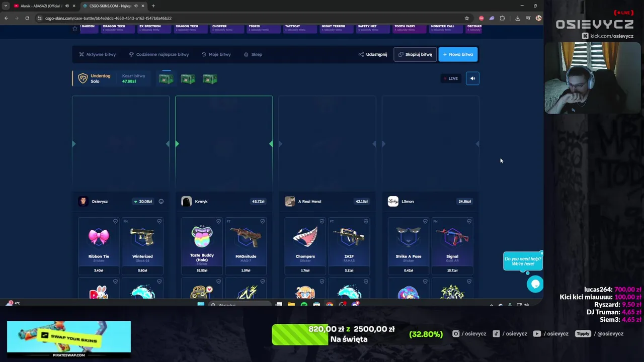Click the MONSTER CALL drop in the ticker
Viewport: 644px width, 362px height.
(445, 28)
